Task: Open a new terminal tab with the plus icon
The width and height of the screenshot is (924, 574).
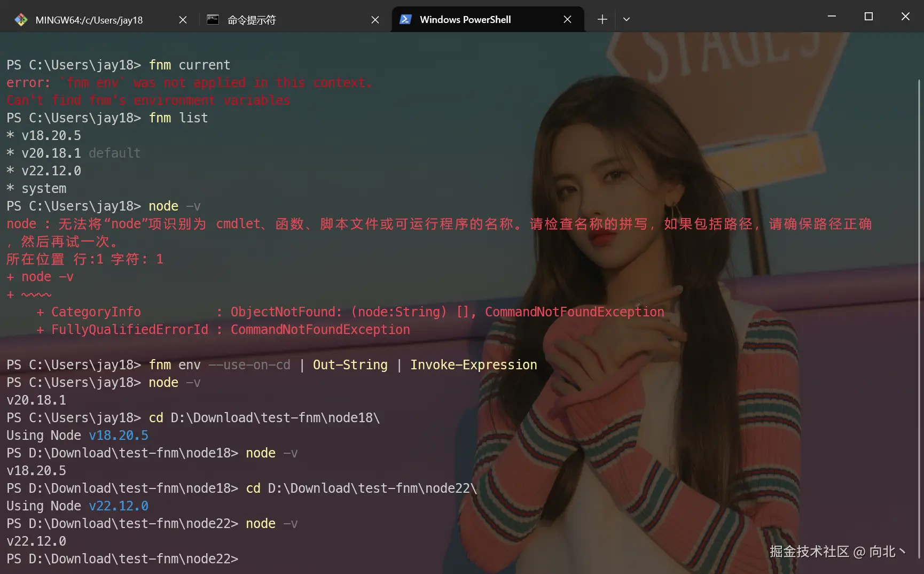Action: tap(602, 19)
